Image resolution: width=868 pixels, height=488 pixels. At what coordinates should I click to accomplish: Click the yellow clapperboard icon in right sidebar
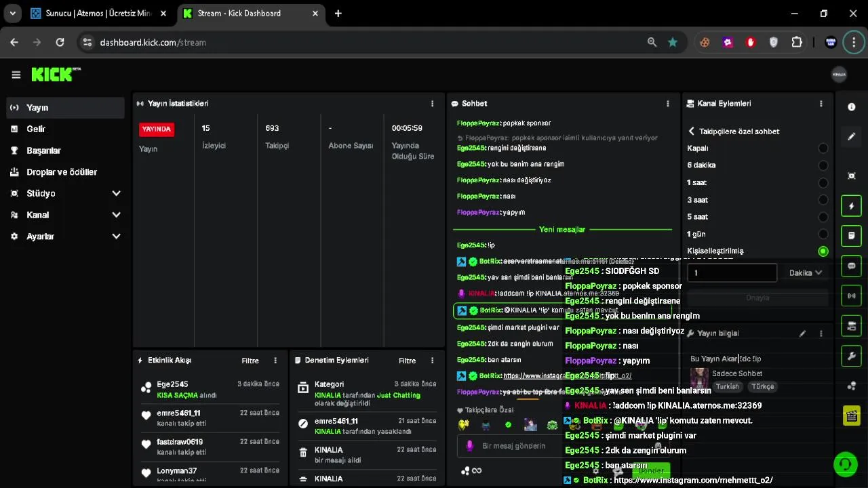[x=852, y=415]
